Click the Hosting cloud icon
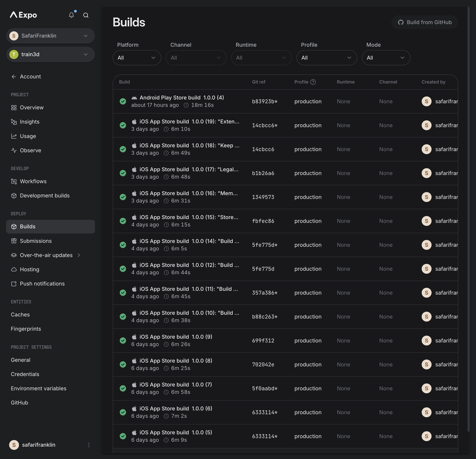Image resolution: width=476 pixels, height=459 pixels. point(14,269)
